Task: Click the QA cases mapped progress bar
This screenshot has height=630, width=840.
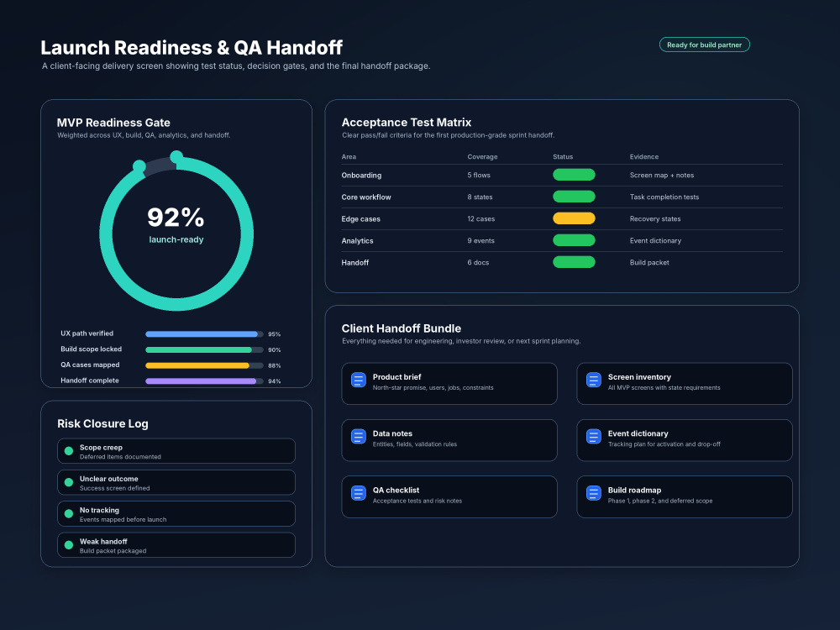Action: click(204, 366)
